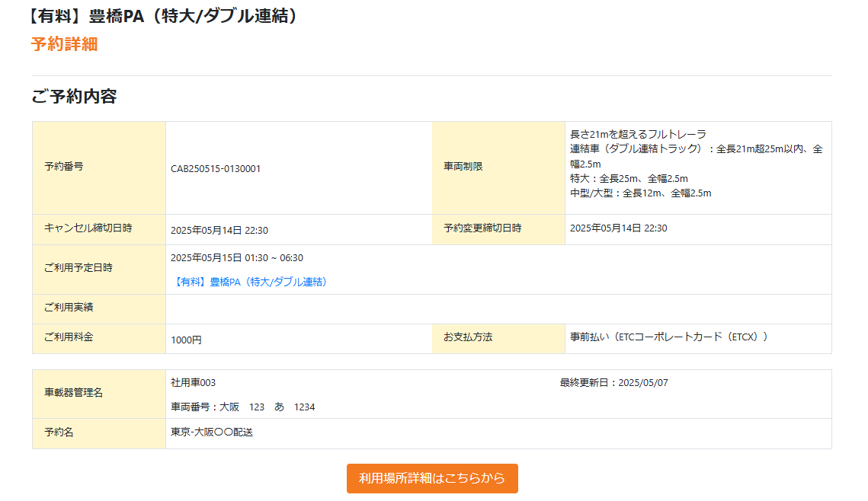This screenshot has height=501, width=868.
Task: Click the 車両番号 大阪 123 あ 1234 line
Action: pos(242,407)
